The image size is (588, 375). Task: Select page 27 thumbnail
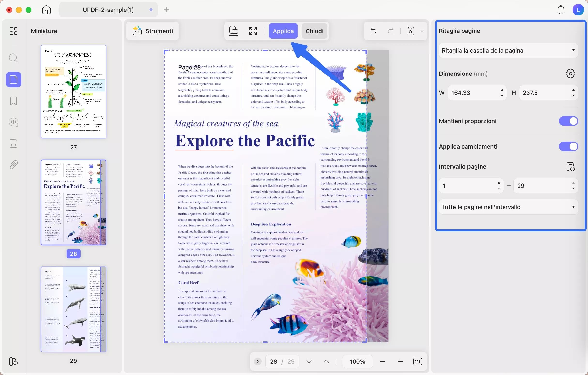tap(74, 91)
